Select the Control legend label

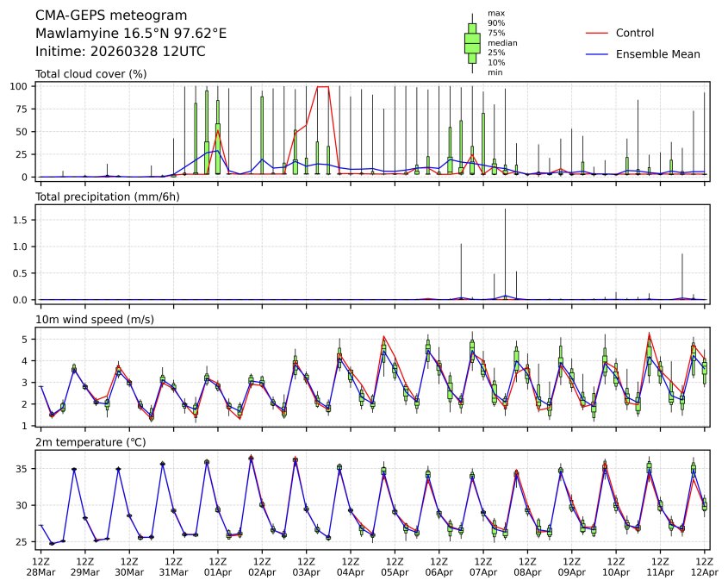[x=635, y=33]
